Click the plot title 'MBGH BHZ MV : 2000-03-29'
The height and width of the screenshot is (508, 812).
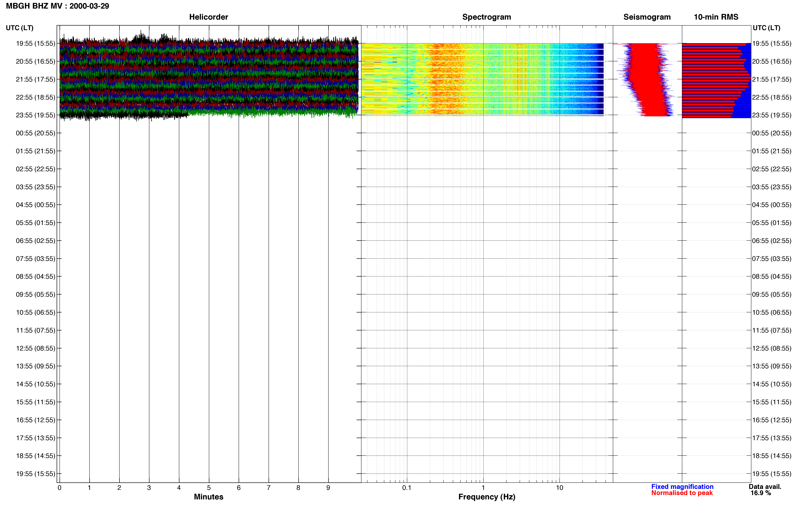coord(57,6)
